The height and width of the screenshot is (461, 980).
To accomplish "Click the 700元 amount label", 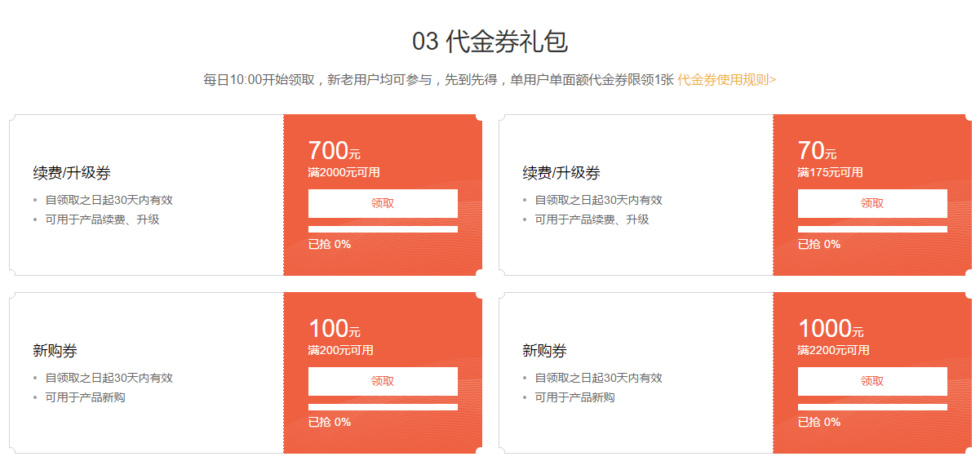I will coord(334,151).
